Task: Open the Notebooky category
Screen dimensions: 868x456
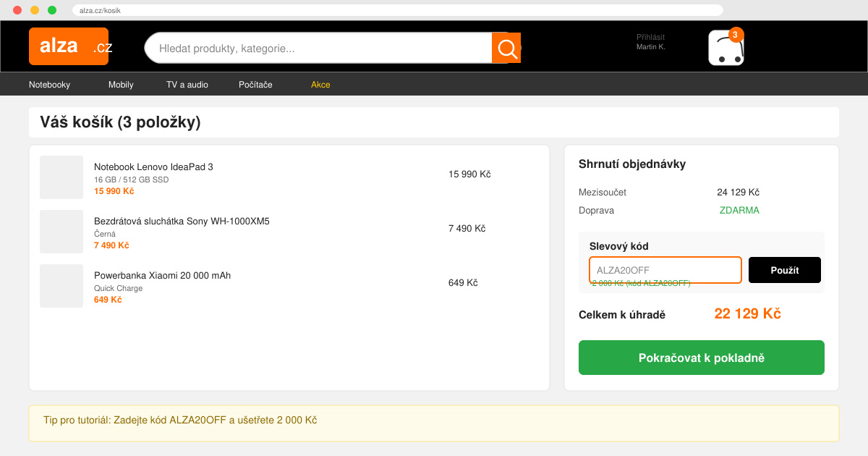Action: (50, 85)
